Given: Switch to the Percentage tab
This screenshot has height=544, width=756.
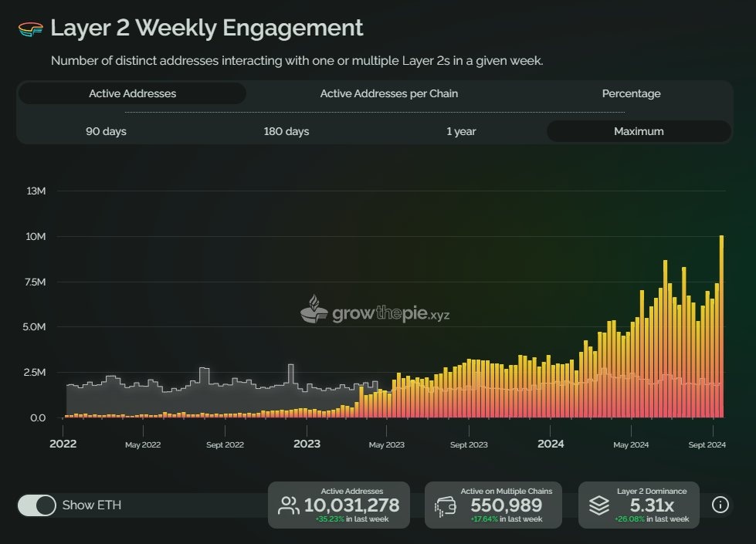Looking at the screenshot, I should [631, 93].
